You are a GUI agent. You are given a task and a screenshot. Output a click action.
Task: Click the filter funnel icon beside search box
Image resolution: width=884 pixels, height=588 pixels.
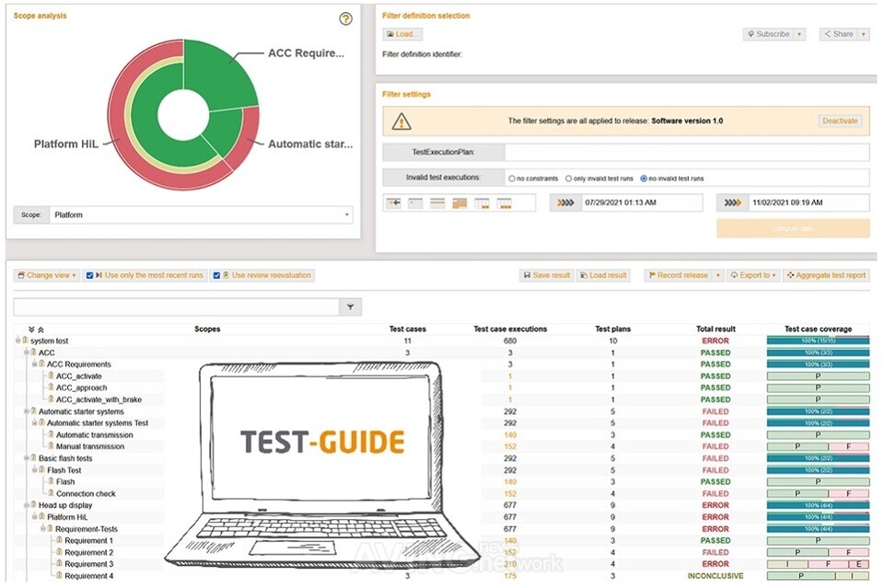point(350,307)
